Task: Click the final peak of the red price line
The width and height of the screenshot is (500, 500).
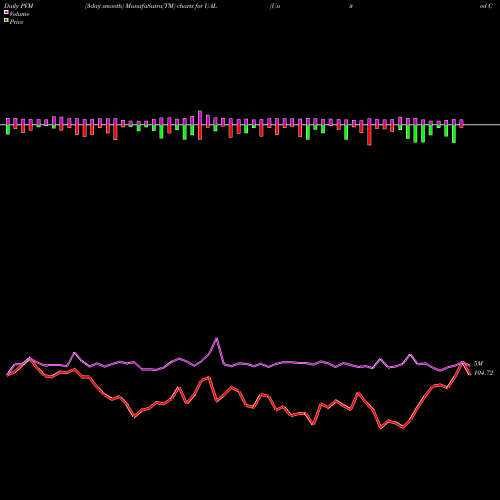Action: 462,363
